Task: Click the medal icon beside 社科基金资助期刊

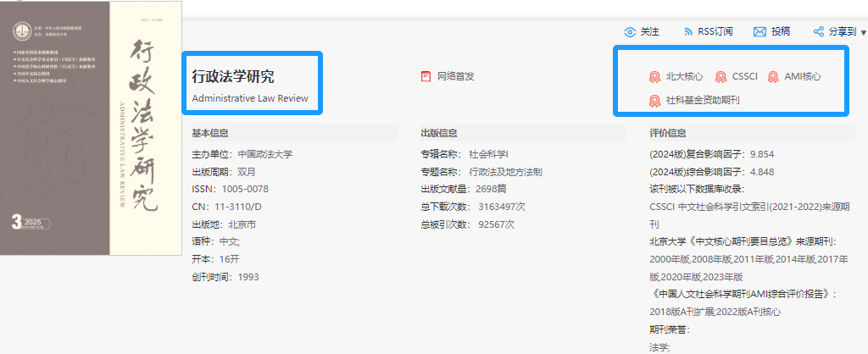Action: (x=655, y=101)
